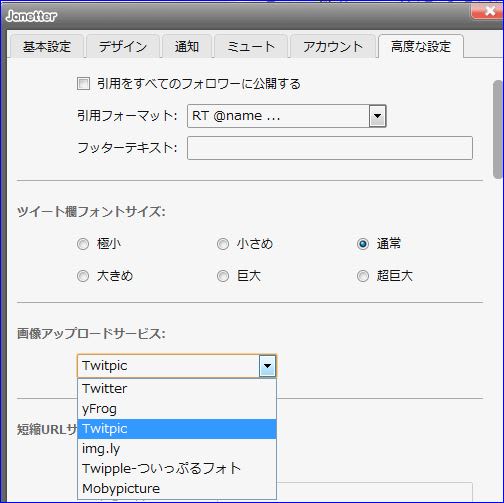This screenshot has width=504, height=503.
Task: Choose the 通常 font size radio
Action: 363,244
